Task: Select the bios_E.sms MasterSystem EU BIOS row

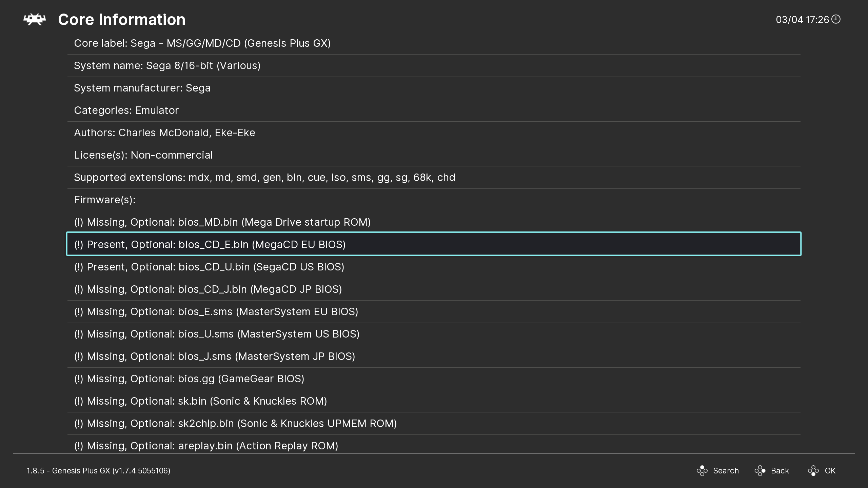Action: coord(434,311)
